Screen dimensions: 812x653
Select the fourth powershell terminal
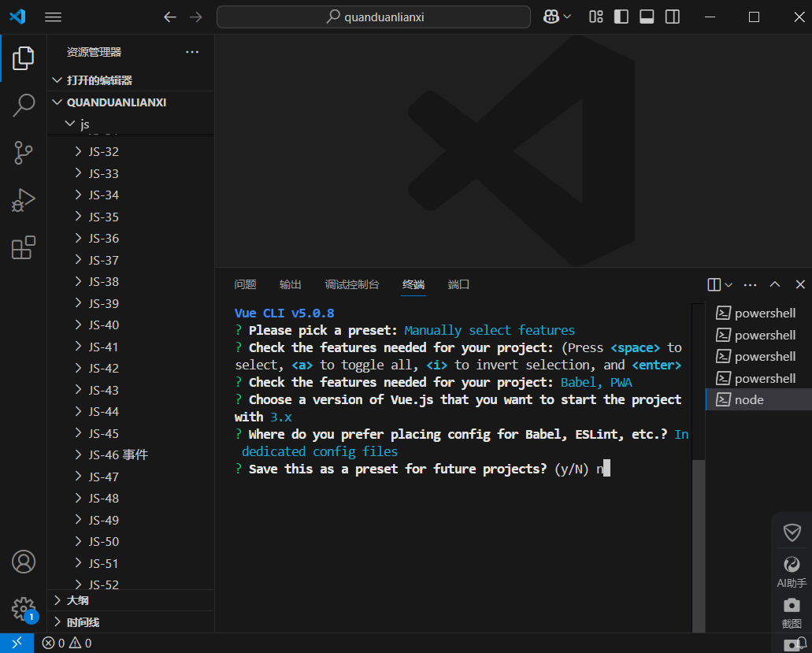tap(758, 379)
